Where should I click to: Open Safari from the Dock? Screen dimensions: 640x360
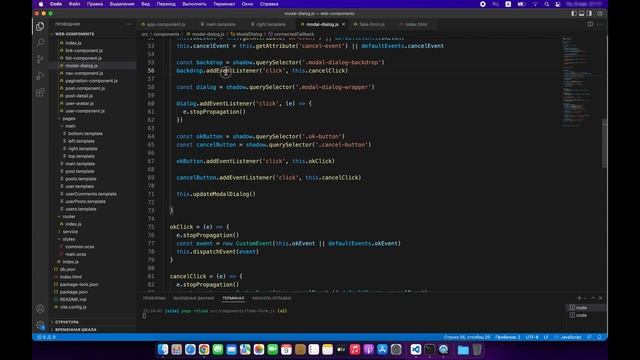[x=190, y=349]
